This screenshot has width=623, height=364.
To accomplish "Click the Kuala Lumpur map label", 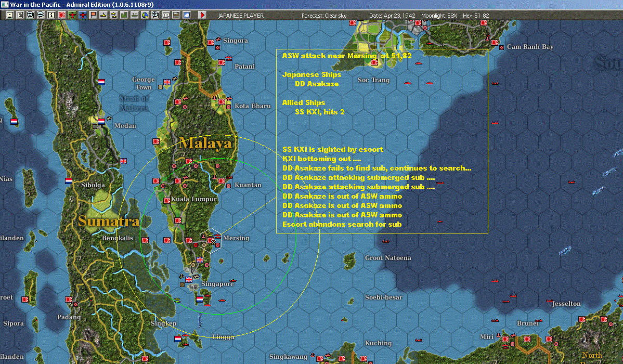I will pos(194,199).
